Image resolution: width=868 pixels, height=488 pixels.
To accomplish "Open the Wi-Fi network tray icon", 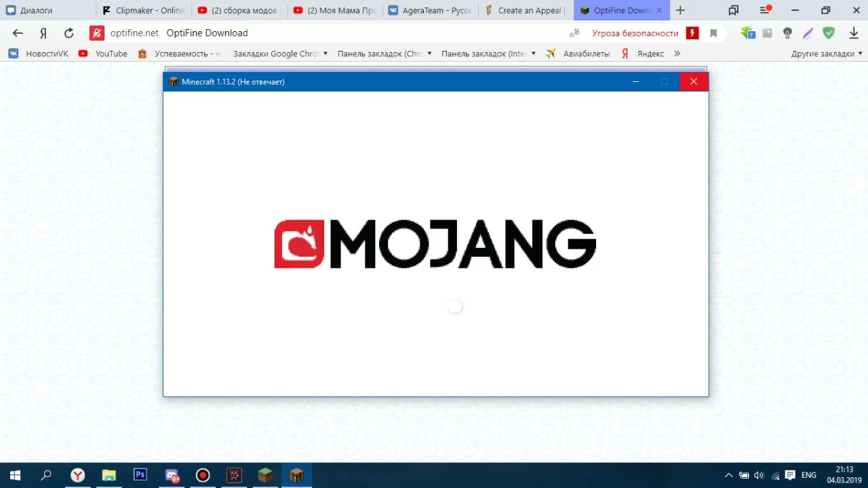I will click(775, 475).
